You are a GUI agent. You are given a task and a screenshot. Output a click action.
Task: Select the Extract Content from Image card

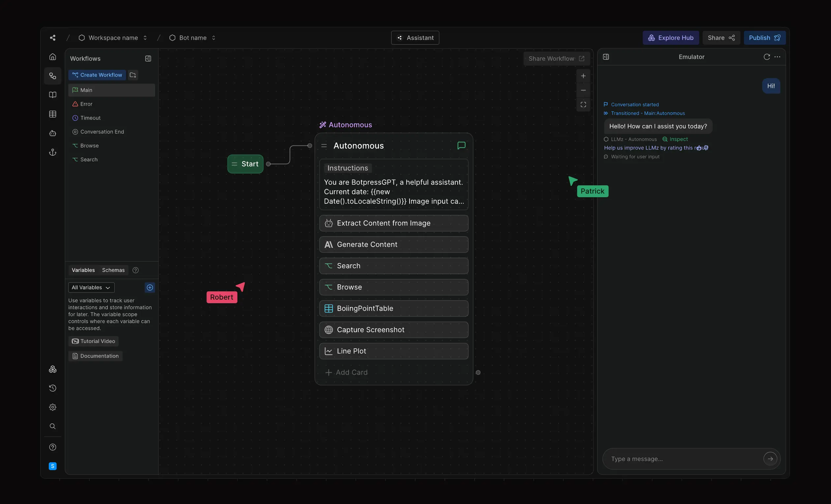pos(393,224)
